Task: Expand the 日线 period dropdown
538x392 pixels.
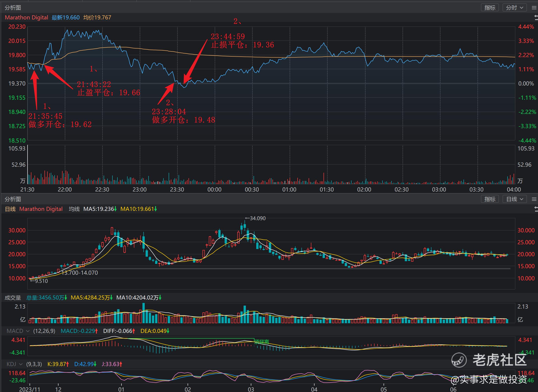Action: tap(515, 199)
